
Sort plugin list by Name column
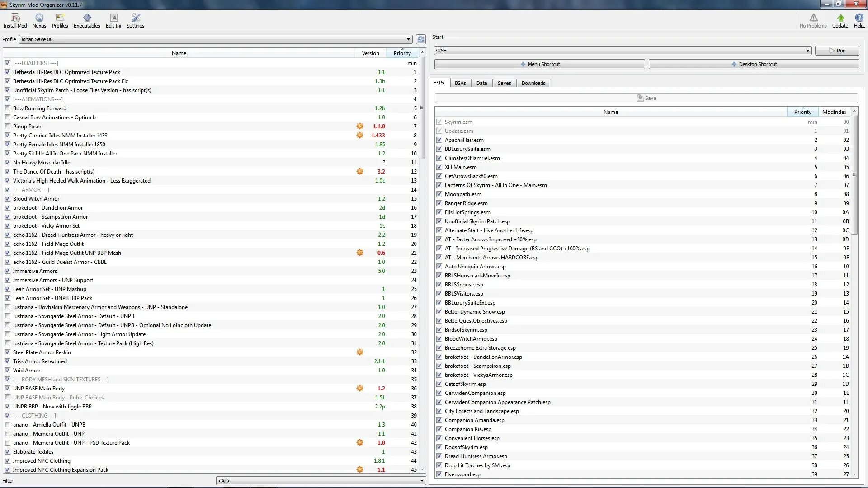point(611,112)
